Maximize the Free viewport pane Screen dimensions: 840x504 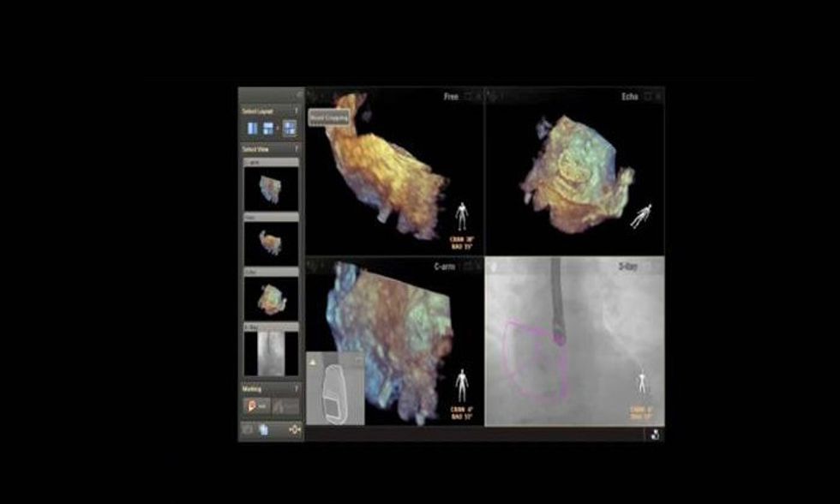coord(468,96)
